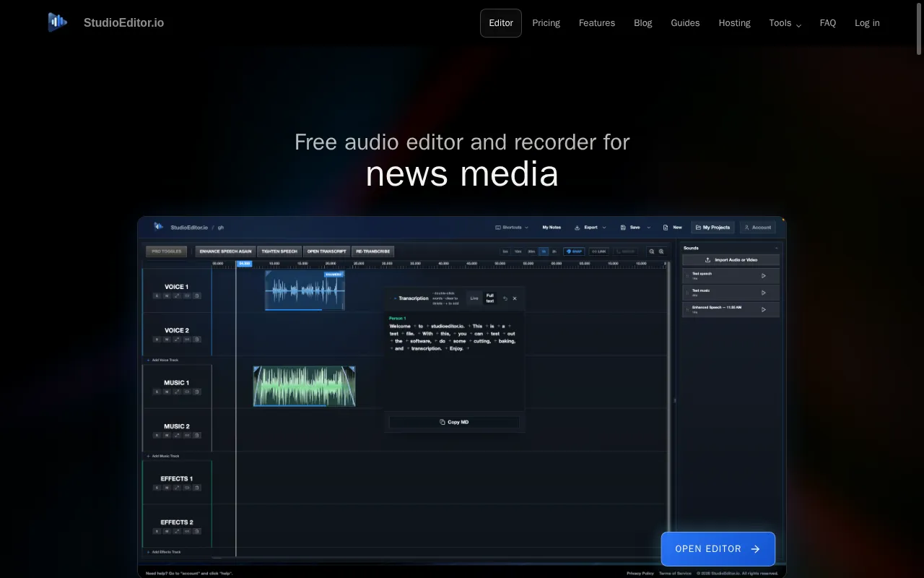This screenshot has width=924, height=578.
Task: Open the Tools dropdown in site navigation
Action: pyautogui.click(x=785, y=23)
